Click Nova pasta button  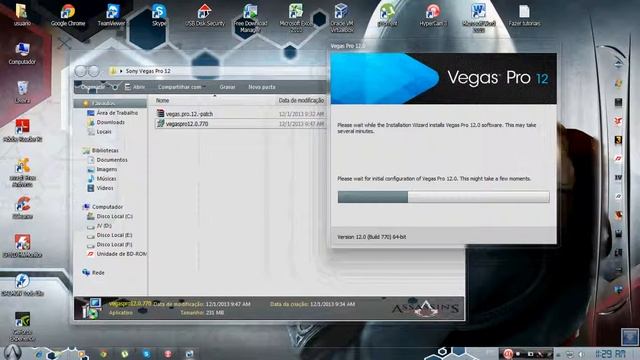[262, 87]
